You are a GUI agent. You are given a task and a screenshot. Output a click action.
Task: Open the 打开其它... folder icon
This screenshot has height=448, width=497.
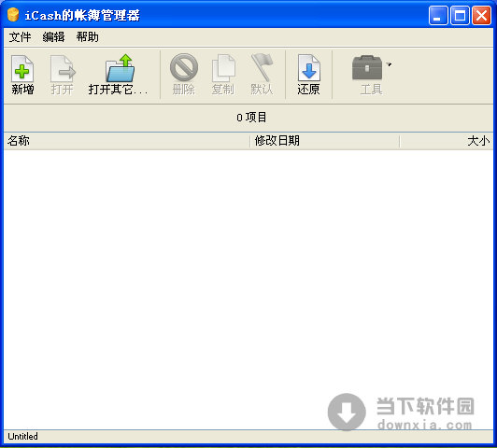coord(120,68)
